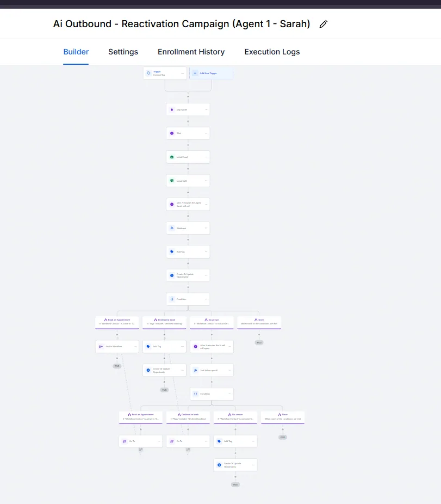The height and width of the screenshot is (504, 441).
Task: Switch to the Builder tab
Action: [76, 52]
